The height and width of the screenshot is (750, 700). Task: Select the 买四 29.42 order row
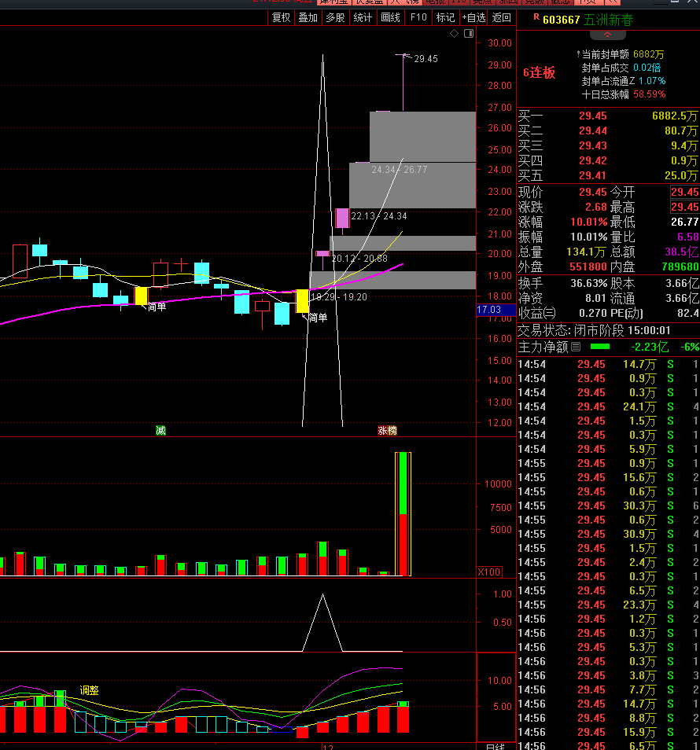point(608,160)
